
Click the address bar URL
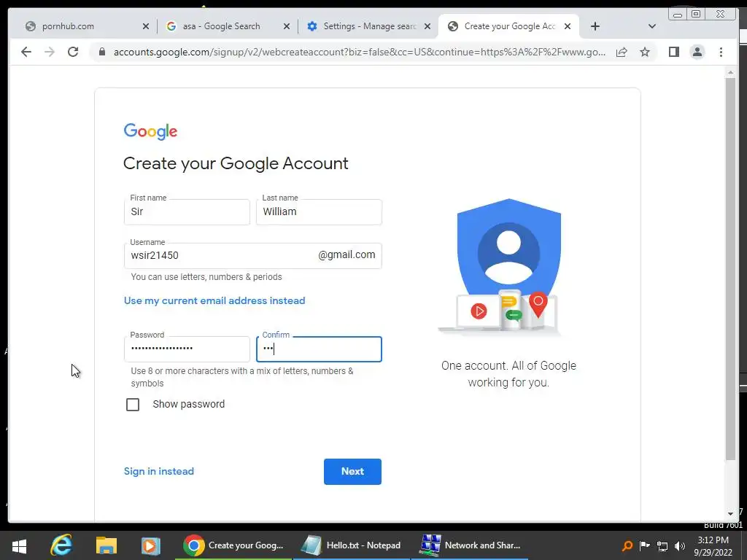click(x=360, y=52)
